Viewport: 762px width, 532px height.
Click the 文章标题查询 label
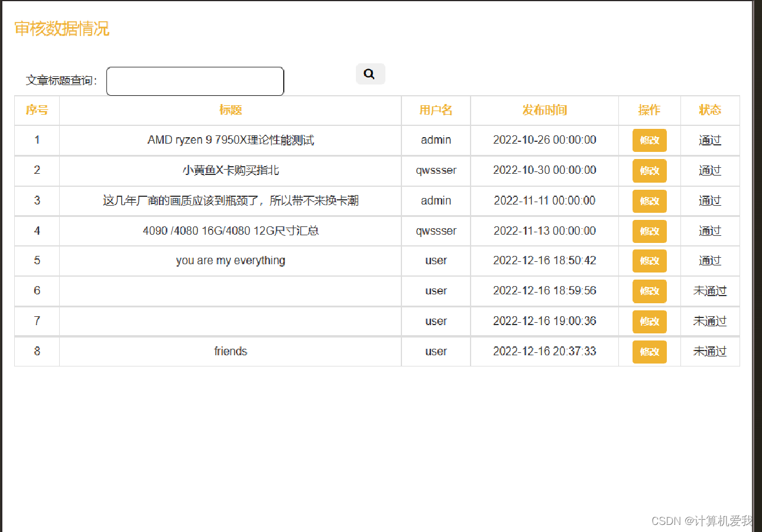click(61, 80)
